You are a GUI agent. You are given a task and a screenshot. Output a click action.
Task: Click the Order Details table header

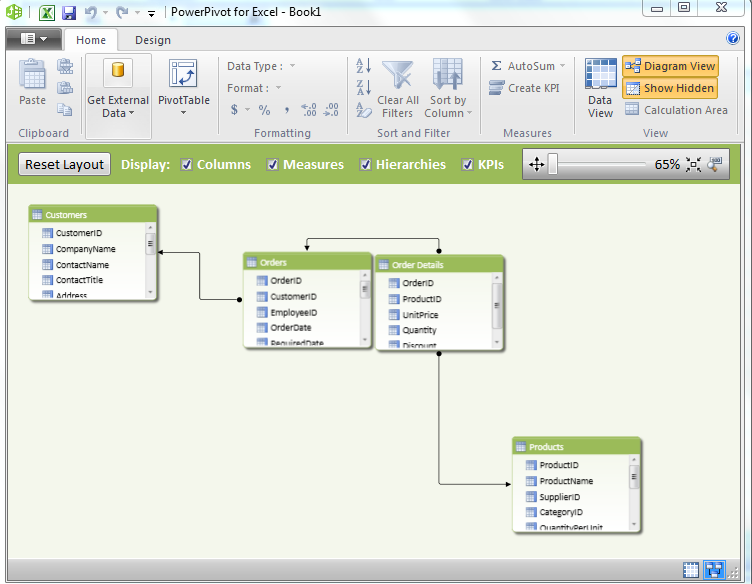point(439,264)
